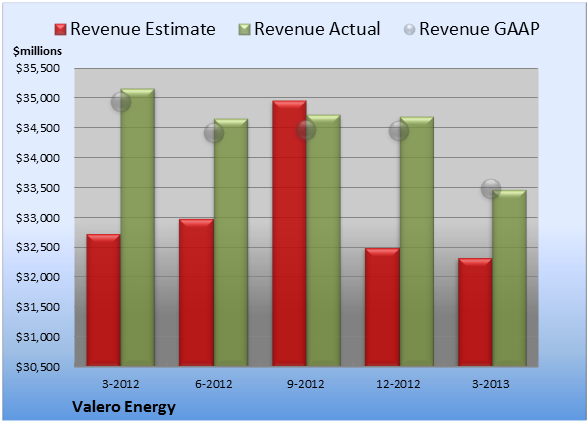Click the GAAP sphere marker for 3-2012
The image size is (588, 422).
coord(121,102)
